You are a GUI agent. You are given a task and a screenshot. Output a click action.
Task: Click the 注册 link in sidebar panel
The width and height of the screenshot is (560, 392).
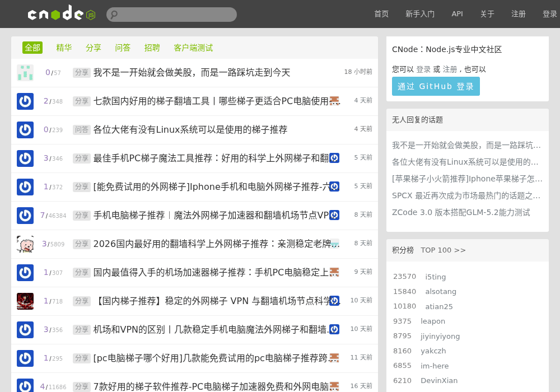coord(450,69)
